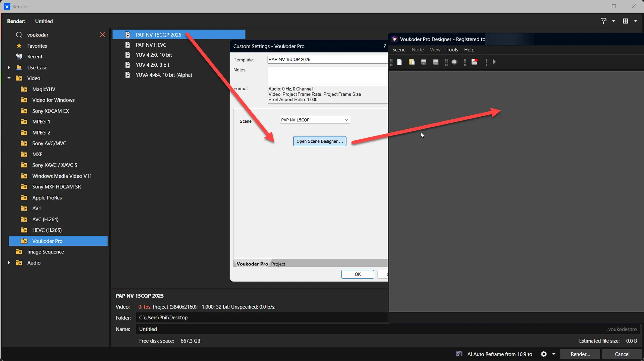Click the red-dot table icon in Designer toolbar
The width and height of the screenshot is (644, 361).
[474, 62]
